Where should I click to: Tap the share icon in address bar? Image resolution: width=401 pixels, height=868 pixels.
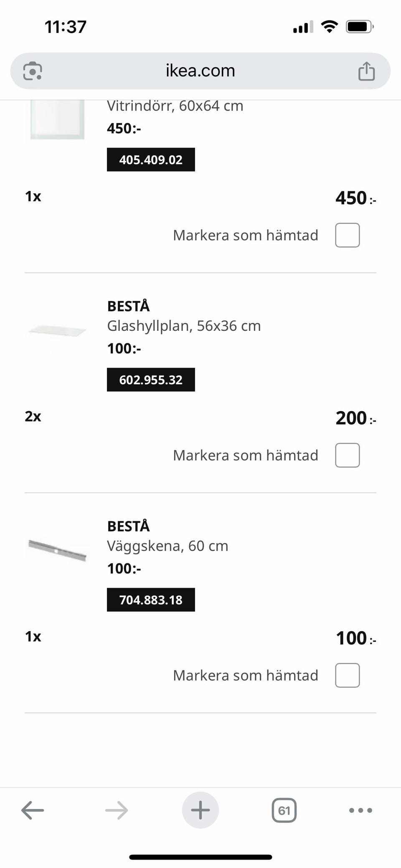[x=366, y=71]
